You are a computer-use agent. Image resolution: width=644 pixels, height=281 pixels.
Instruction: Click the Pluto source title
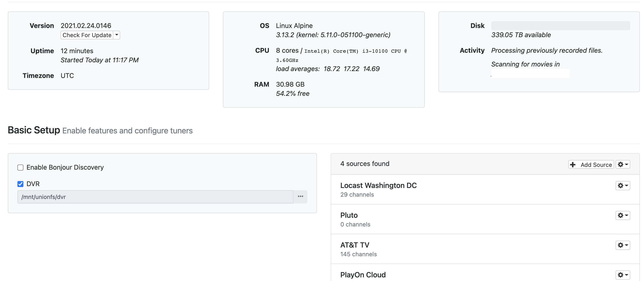(349, 215)
